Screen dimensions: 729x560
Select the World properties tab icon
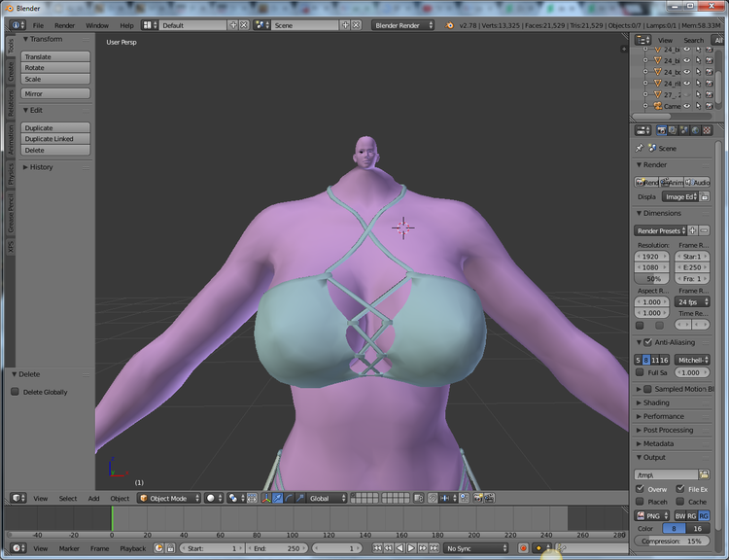(695, 130)
